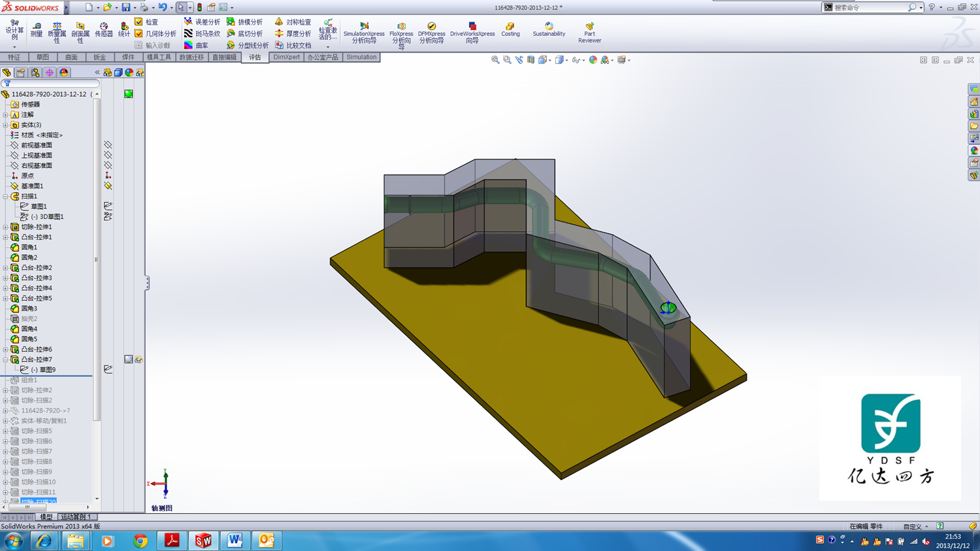Open the Save button dropdown arrow
Image resolution: width=980 pixels, height=551 pixels.
pos(135,8)
